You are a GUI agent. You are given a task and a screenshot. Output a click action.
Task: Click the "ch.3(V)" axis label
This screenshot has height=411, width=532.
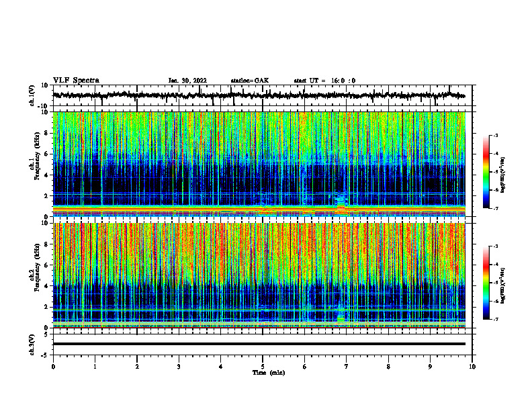(x=32, y=345)
